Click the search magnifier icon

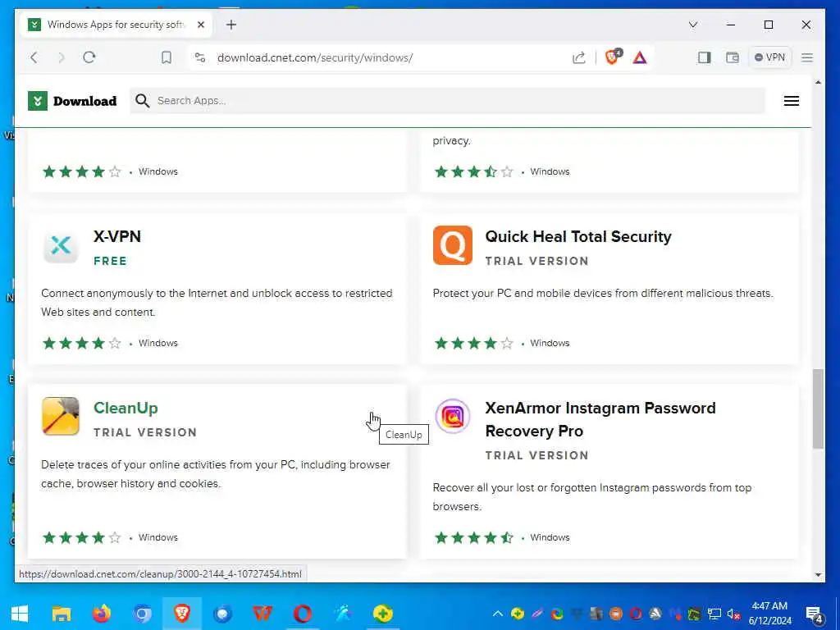coord(142,101)
